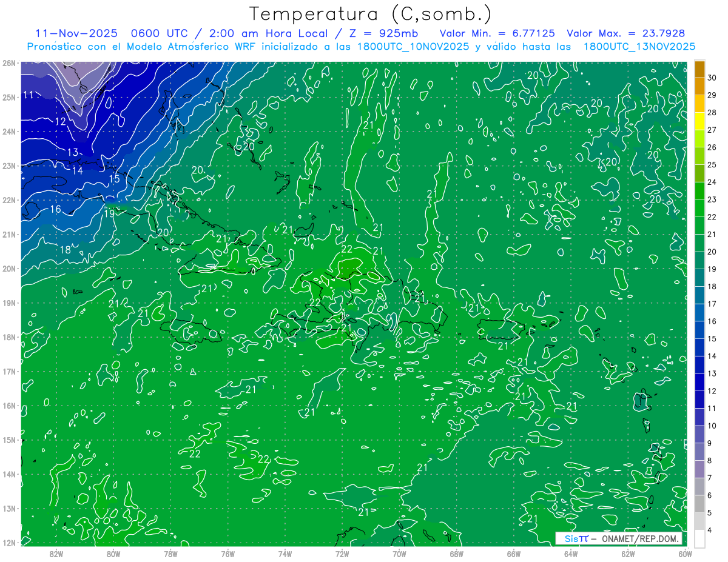Click the "20N" latitude label

pyautogui.click(x=9, y=268)
